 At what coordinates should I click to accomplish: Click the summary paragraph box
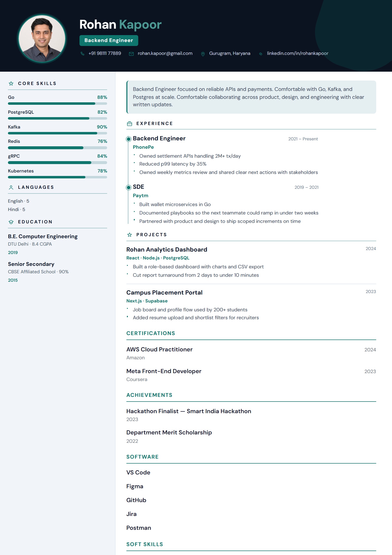(251, 97)
